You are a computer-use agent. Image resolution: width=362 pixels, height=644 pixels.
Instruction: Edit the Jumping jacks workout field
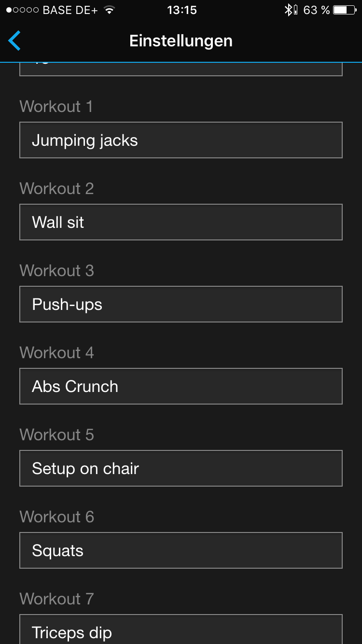(x=181, y=140)
